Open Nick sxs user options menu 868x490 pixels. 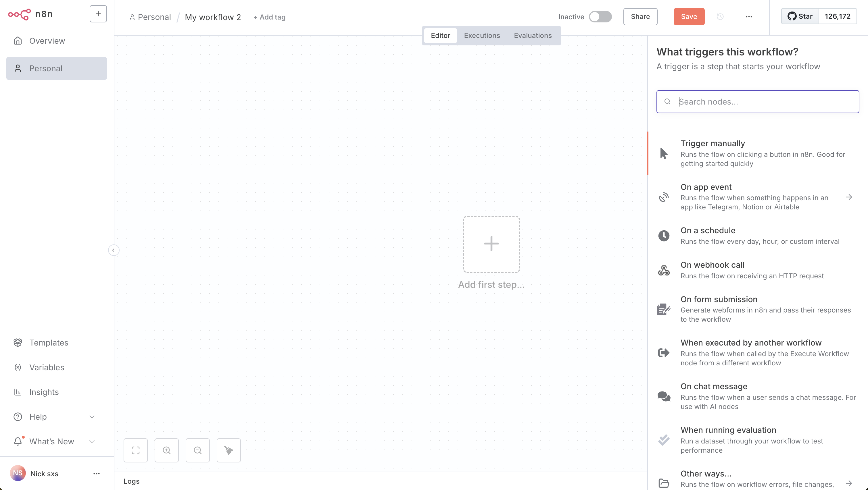(x=96, y=474)
